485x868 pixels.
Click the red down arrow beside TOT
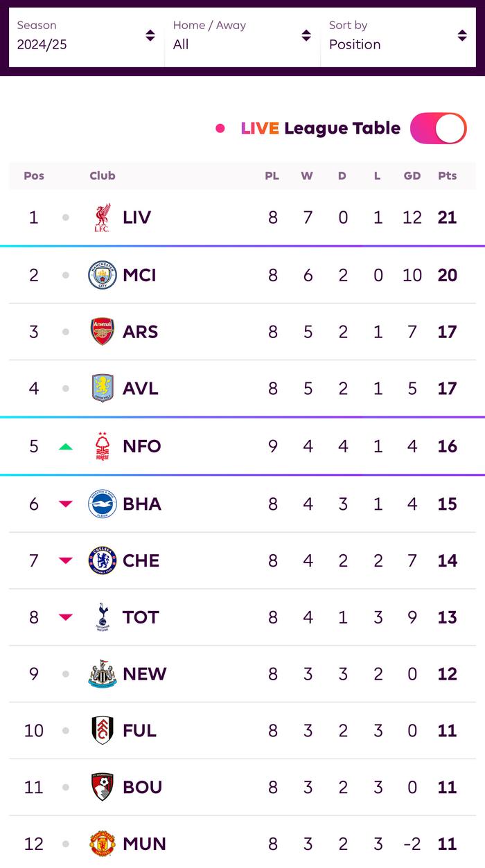click(66, 617)
